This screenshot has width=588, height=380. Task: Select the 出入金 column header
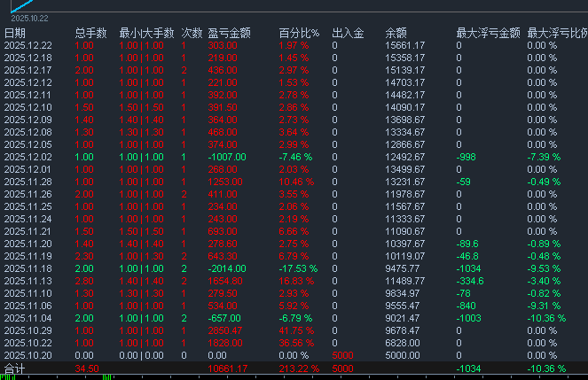348,33
